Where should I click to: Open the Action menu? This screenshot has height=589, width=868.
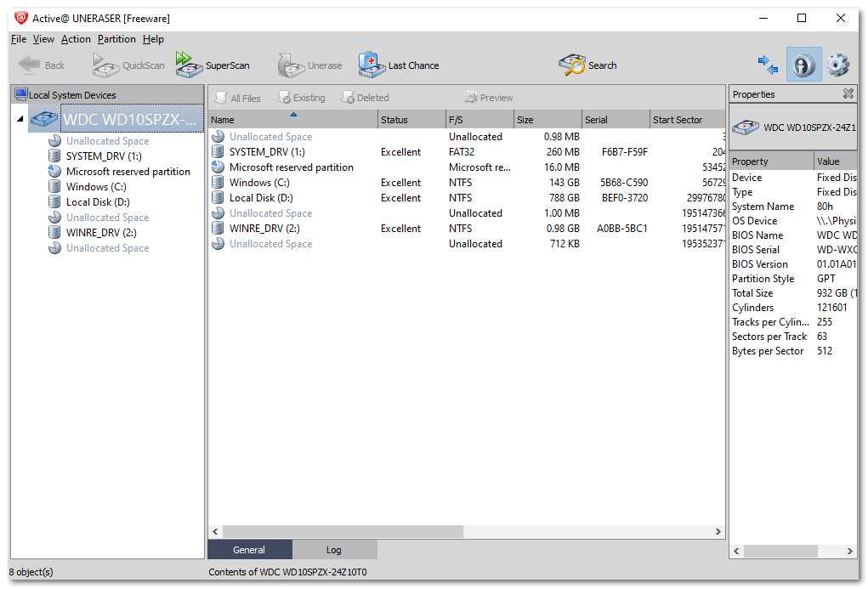tap(76, 39)
